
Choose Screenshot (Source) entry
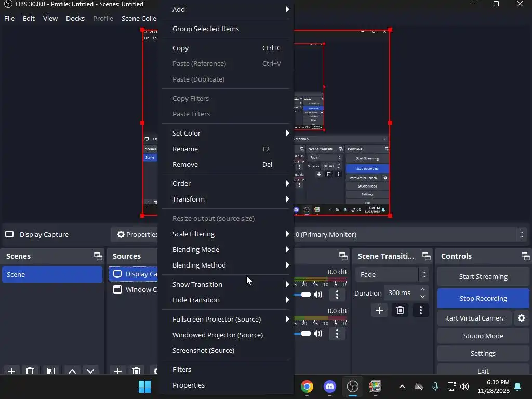pyautogui.click(x=226, y=351)
